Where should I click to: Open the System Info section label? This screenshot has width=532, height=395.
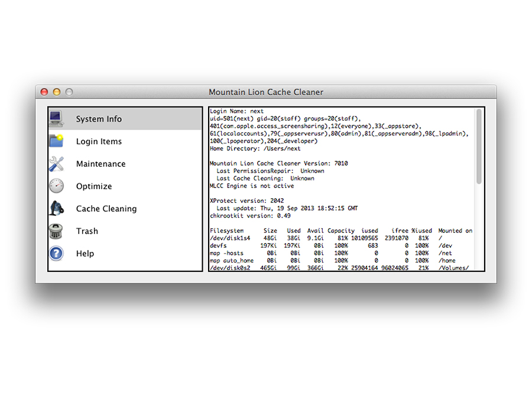99,119
